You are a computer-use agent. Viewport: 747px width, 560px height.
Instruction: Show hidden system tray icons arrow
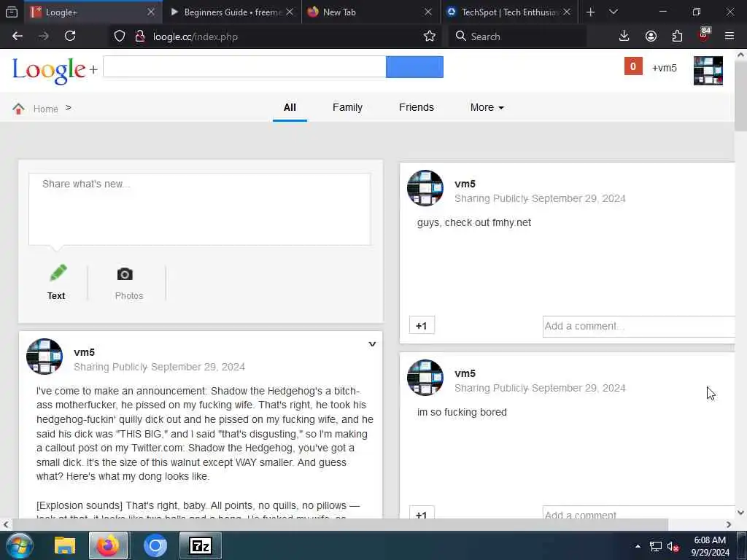[x=638, y=546]
